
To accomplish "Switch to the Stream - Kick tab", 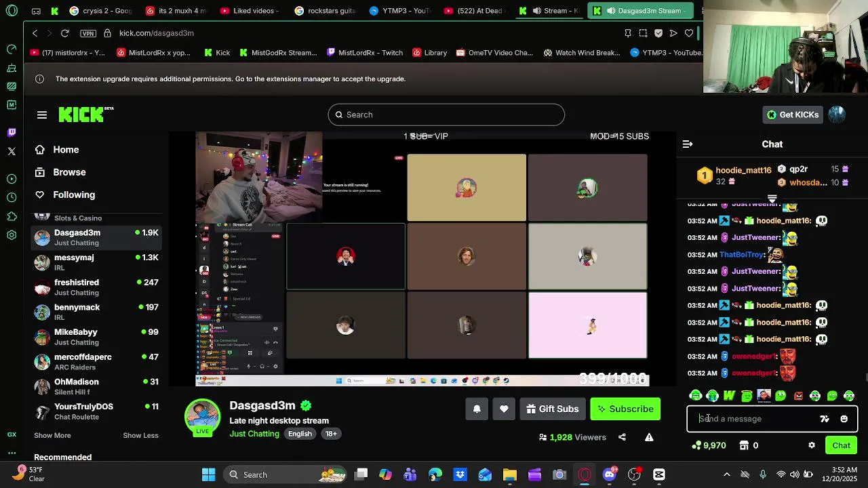I will point(549,11).
